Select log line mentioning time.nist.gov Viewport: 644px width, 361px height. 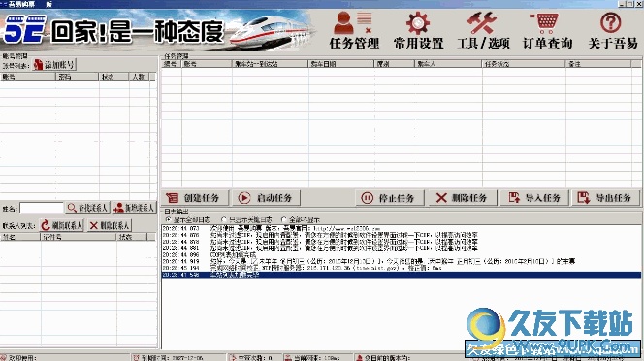pyautogui.click(x=402, y=268)
